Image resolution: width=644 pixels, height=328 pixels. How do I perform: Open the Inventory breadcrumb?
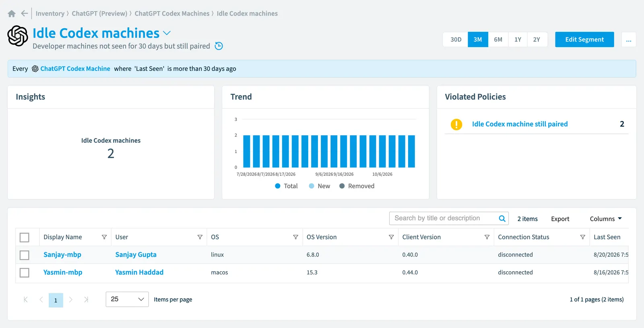pyautogui.click(x=50, y=14)
